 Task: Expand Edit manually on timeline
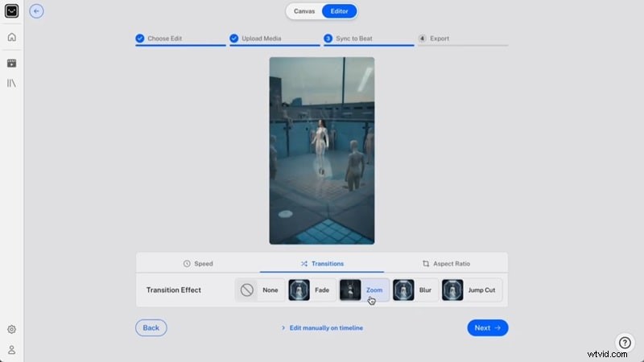322,328
